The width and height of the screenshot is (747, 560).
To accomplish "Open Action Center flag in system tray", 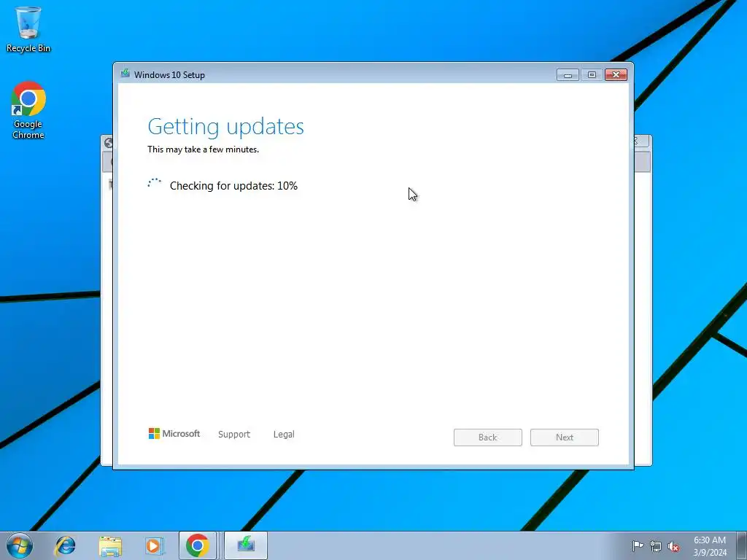I will [638, 546].
